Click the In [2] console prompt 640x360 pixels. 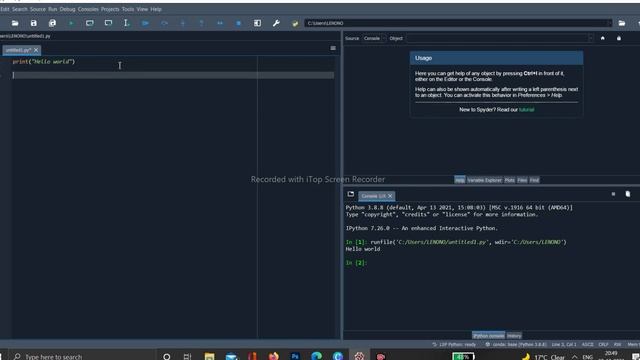tap(356, 263)
